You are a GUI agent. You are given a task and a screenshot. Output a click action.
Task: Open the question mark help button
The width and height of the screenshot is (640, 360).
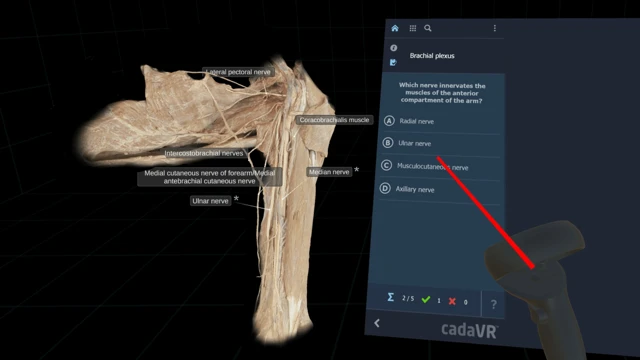[493, 304]
